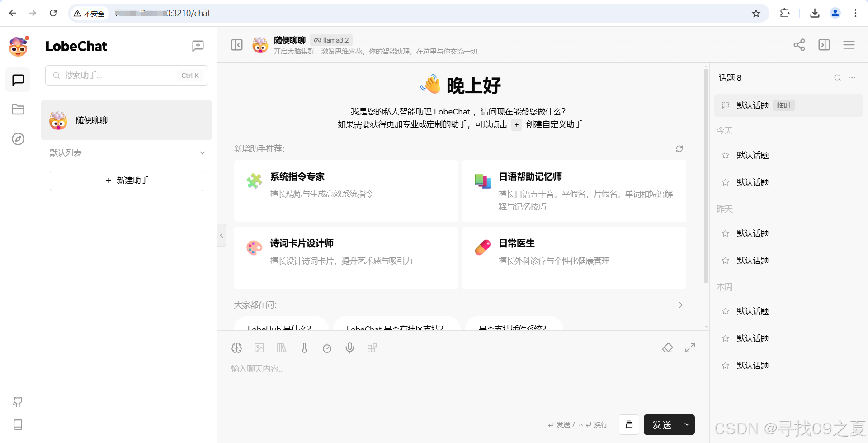Click the 搜索助手 search field

tap(127, 76)
